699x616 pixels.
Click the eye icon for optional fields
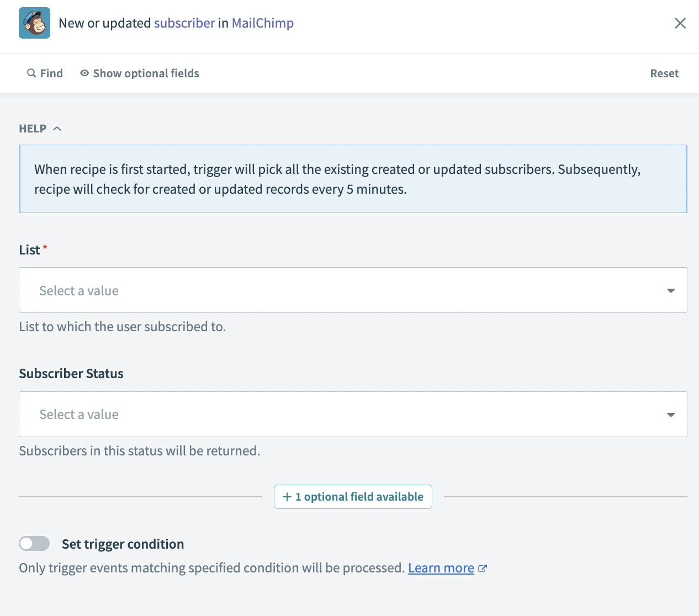(x=84, y=73)
